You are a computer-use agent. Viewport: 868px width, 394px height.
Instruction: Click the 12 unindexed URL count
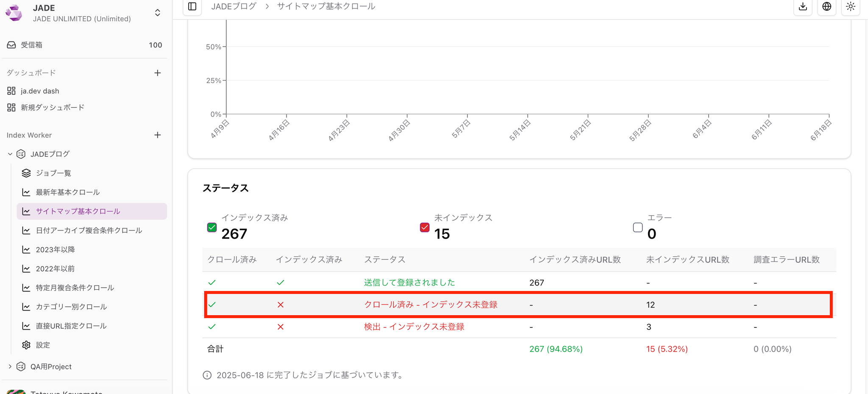coord(651,305)
